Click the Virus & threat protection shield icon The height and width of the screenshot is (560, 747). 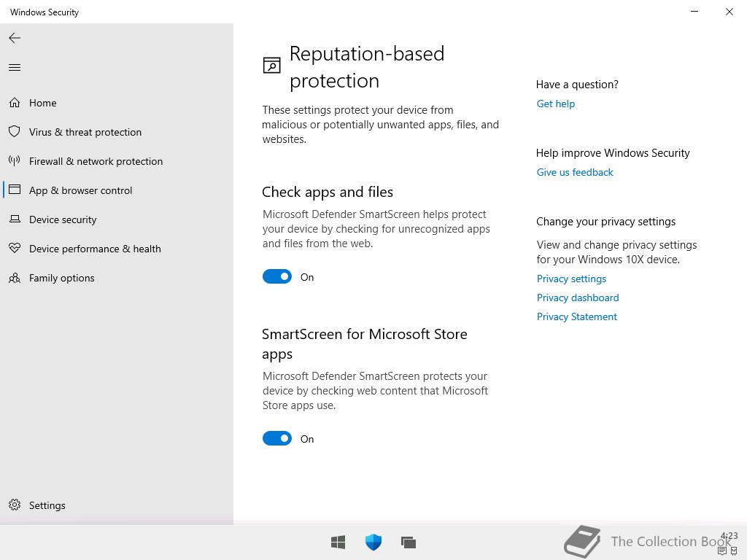coord(15,131)
